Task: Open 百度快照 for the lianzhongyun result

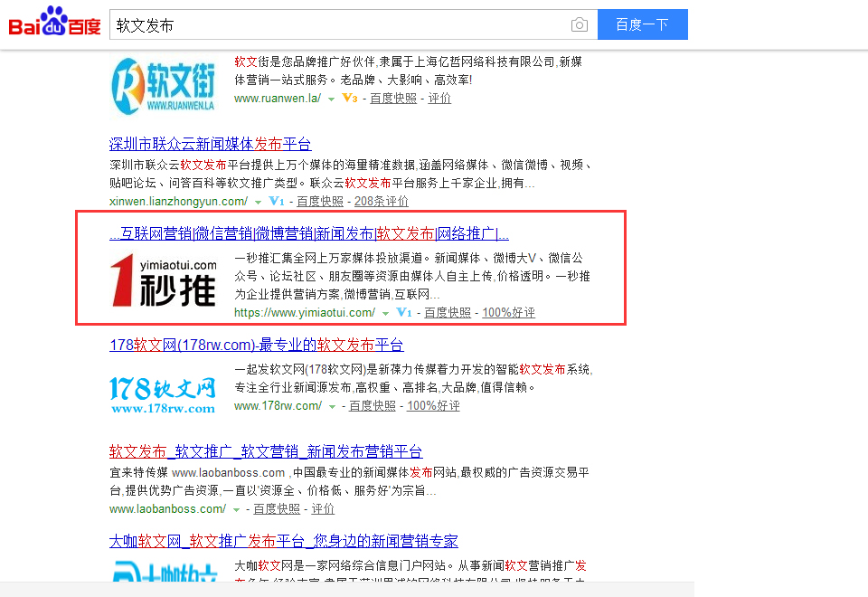Action: [319, 202]
